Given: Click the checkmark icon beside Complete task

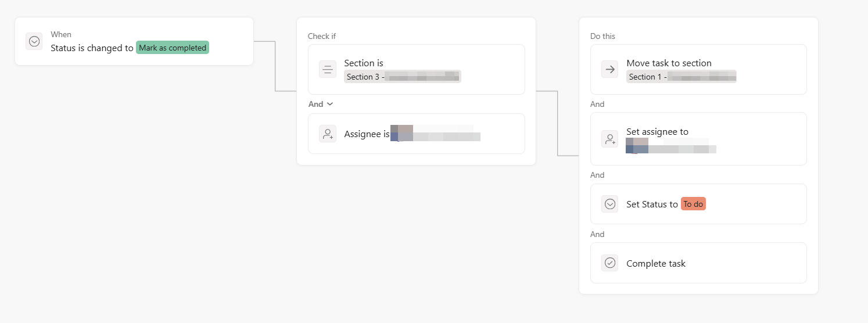Looking at the screenshot, I should (x=610, y=263).
